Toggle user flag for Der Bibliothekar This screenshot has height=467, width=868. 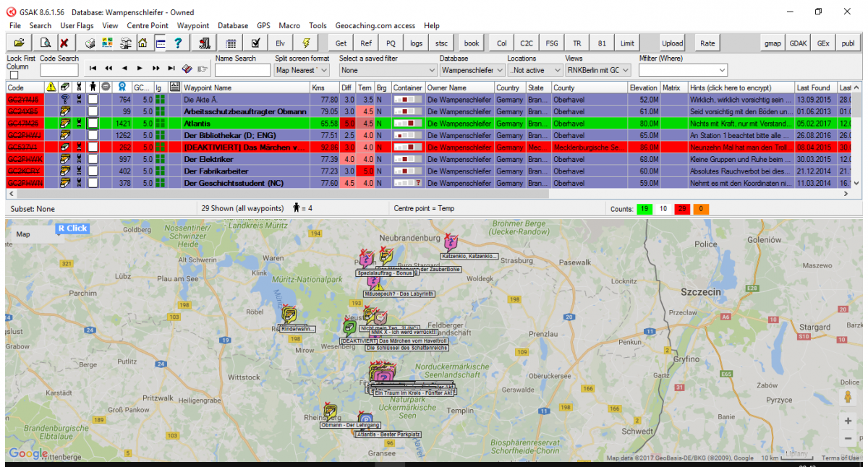point(93,135)
